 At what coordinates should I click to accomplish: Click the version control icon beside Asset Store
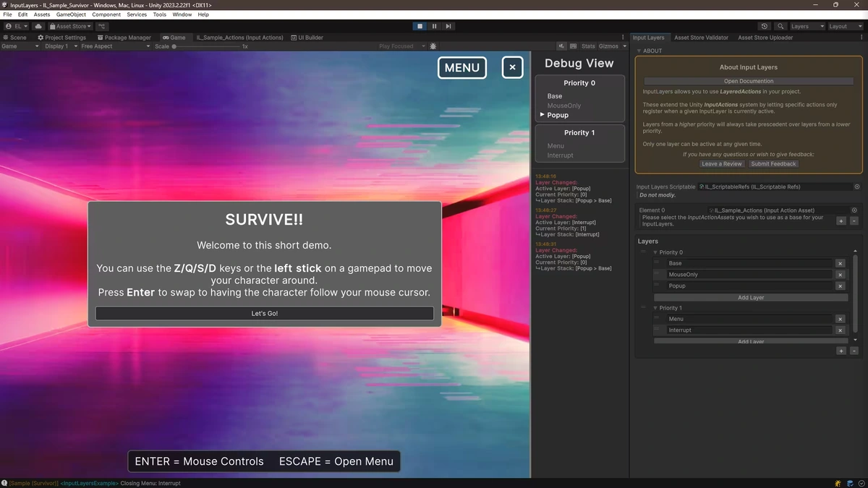coord(102,26)
